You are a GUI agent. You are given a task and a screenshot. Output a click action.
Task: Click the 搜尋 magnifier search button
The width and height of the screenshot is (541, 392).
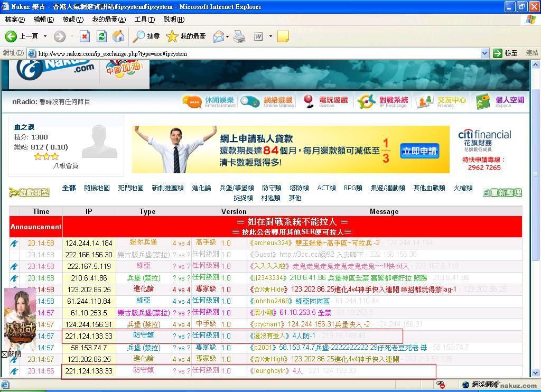pos(146,36)
